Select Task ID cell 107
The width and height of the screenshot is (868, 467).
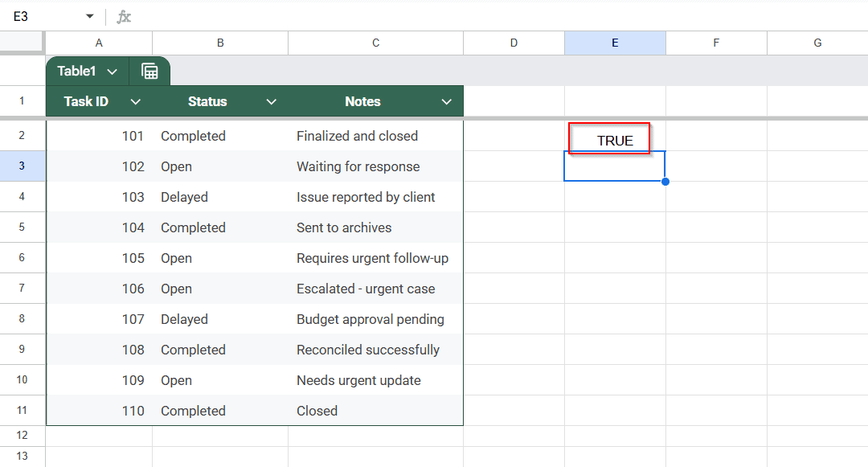tap(99, 319)
